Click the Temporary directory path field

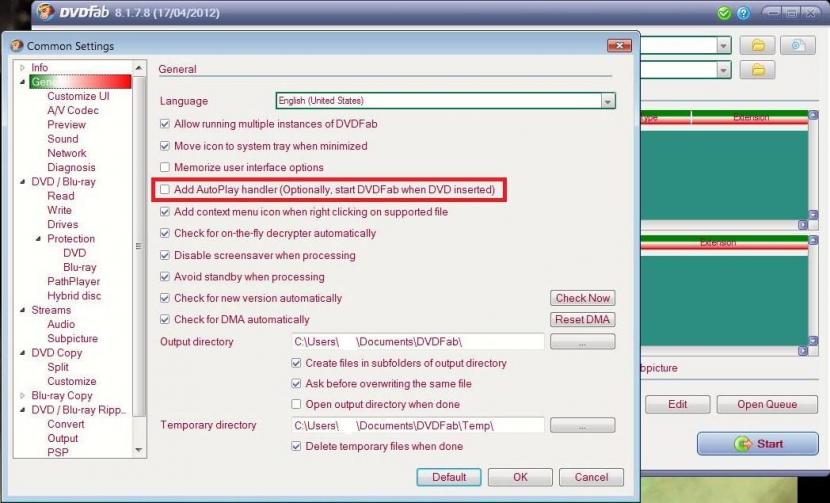point(417,425)
